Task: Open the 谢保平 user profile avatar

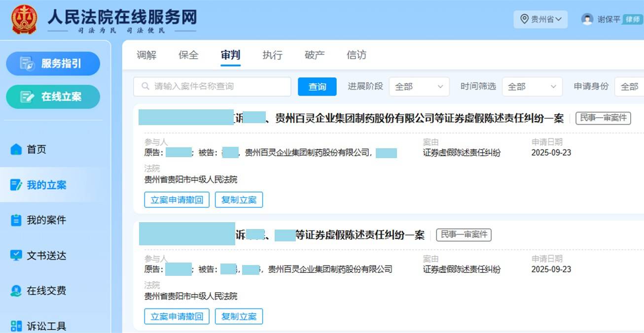Action: point(587,19)
